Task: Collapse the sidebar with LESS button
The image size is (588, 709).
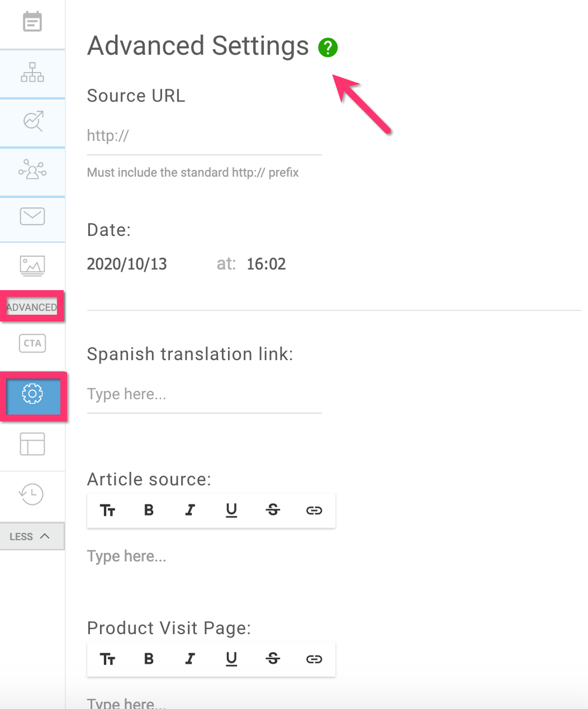Action: point(31,536)
